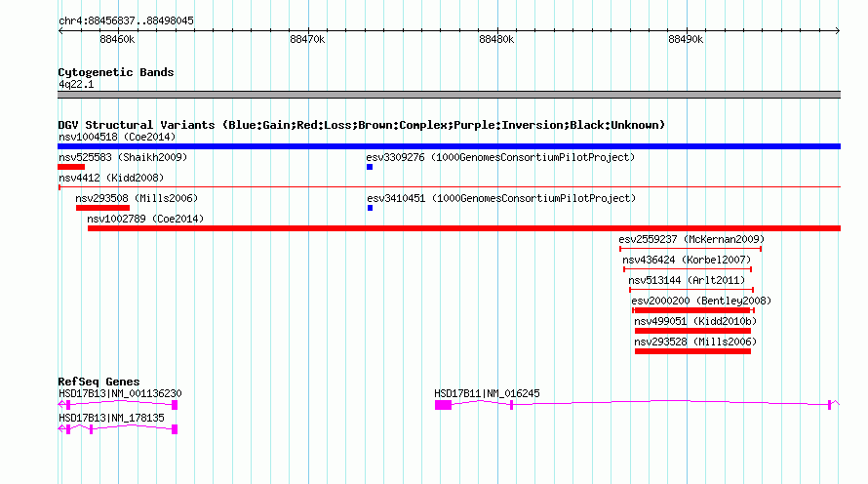Open the nsv293508 (Mills2006) label
Image resolution: width=868 pixels, height=484 pixels.
pyautogui.click(x=137, y=198)
